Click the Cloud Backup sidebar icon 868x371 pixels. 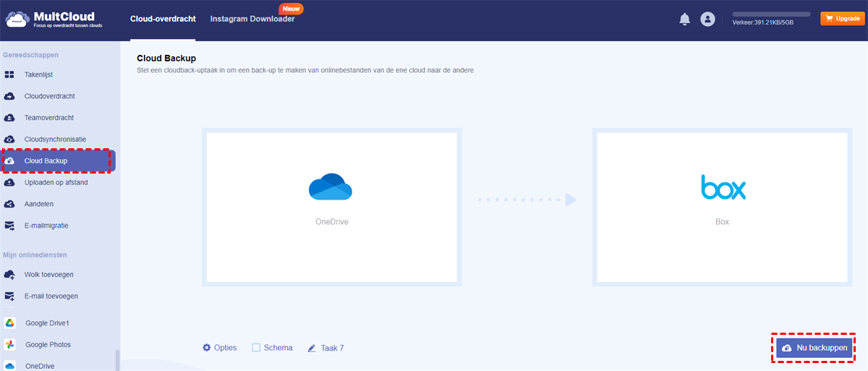tap(9, 161)
